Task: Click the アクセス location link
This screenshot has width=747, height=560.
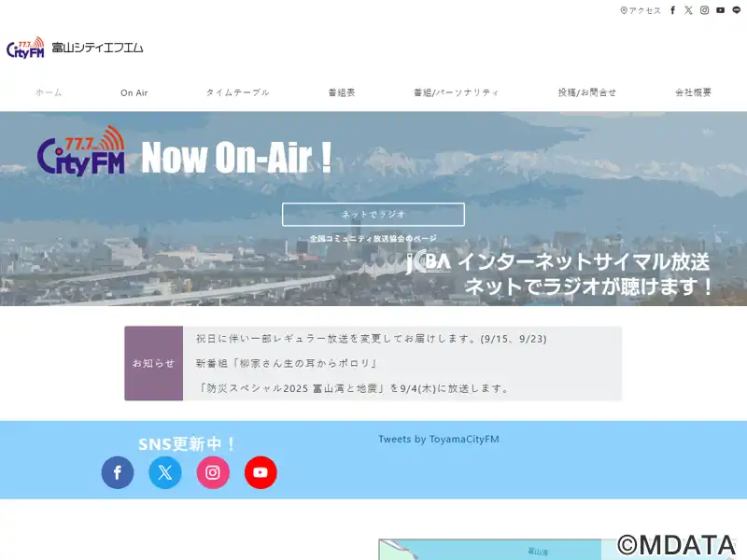Action: tap(641, 10)
